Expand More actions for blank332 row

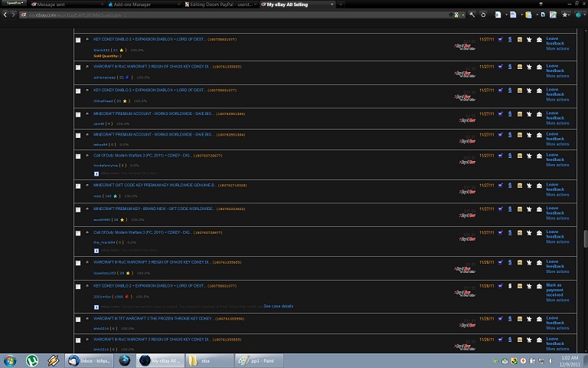pyautogui.click(x=557, y=49)
